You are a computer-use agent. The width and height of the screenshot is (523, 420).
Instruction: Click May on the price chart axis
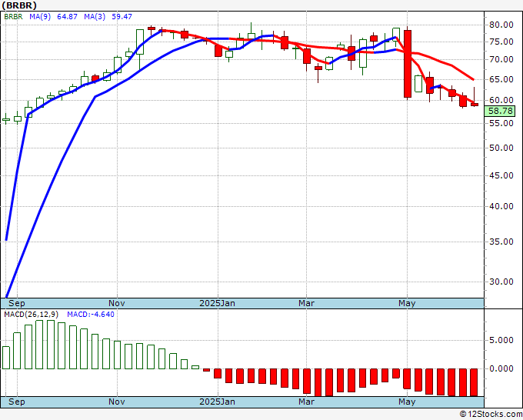pyautogui.click(x=407, y=303)
